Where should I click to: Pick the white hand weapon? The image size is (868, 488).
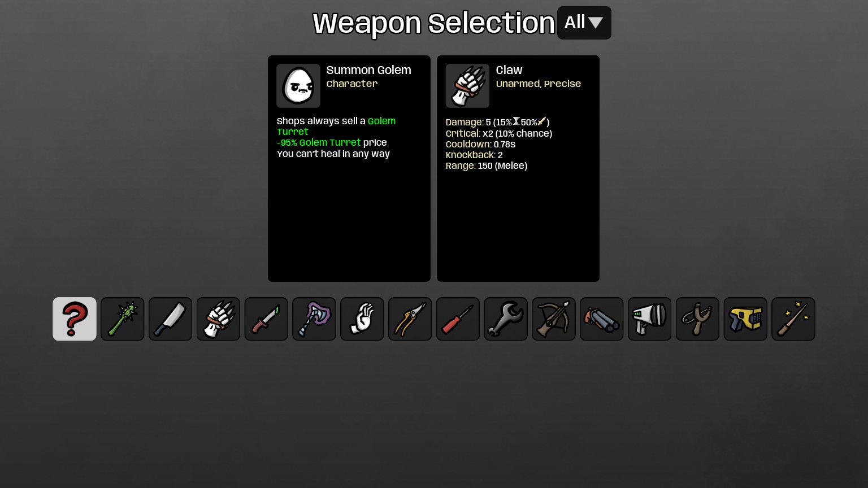click(362, 319)
